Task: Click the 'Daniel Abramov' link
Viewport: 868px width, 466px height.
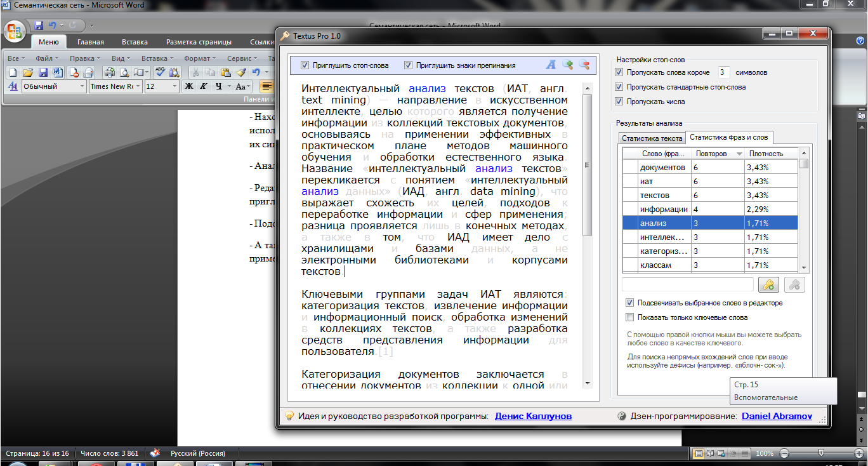Action: pos(776,416)
